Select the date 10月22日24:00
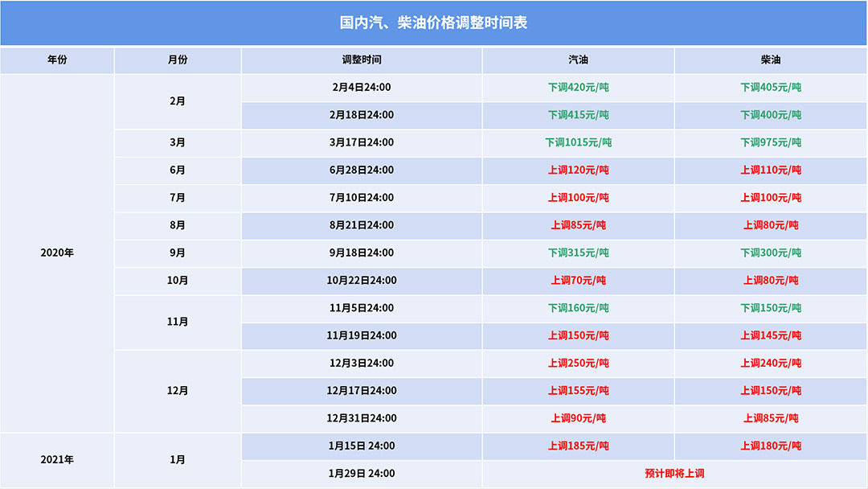The height and width of the screenshot is (489, 868). pyautogui.click(x=362, y=280)
